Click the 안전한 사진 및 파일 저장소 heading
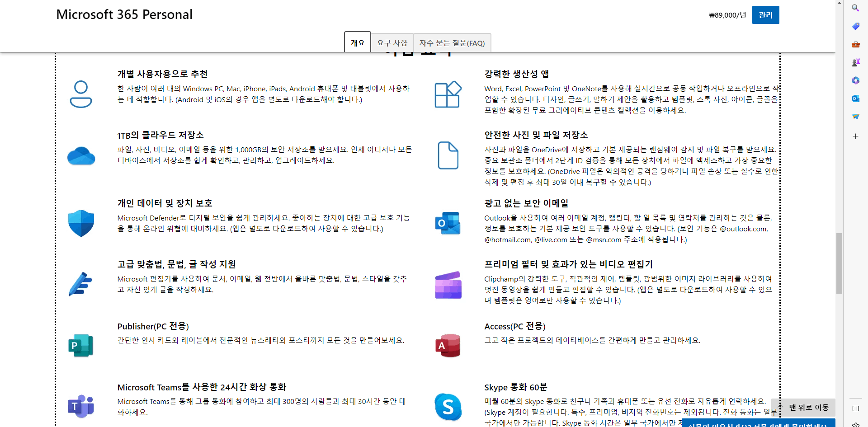Viewport: 868px width, 427px height. tap(536, 135)
